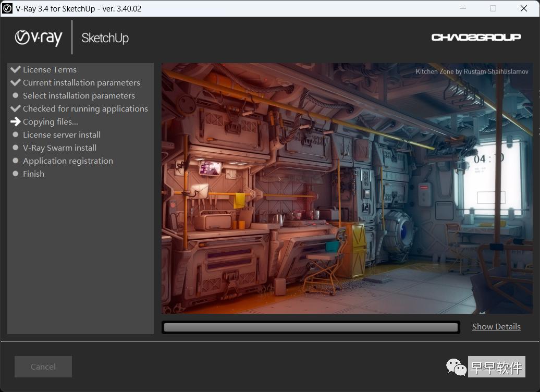Click the installation progress bar
Image resolution: width=540 pixels, height=392 pixels.
(310, 327)
